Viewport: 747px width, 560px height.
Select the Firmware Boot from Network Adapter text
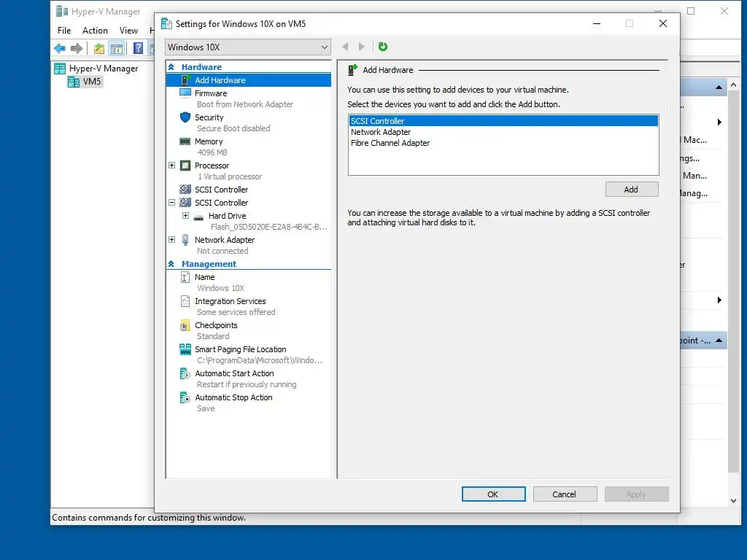tap(245, 104)
